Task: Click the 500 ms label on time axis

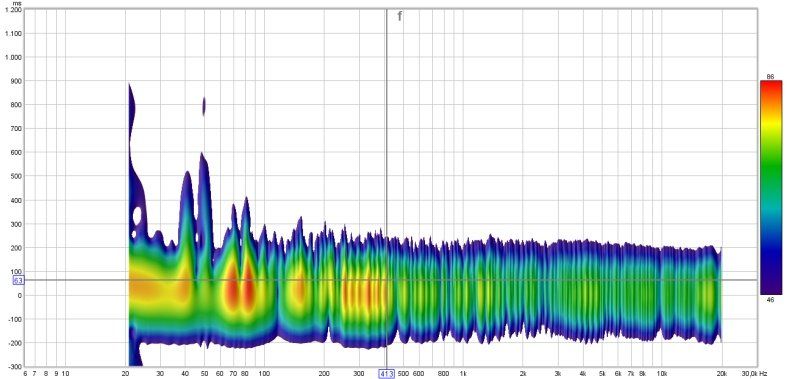Action: (x=17, y=176)
